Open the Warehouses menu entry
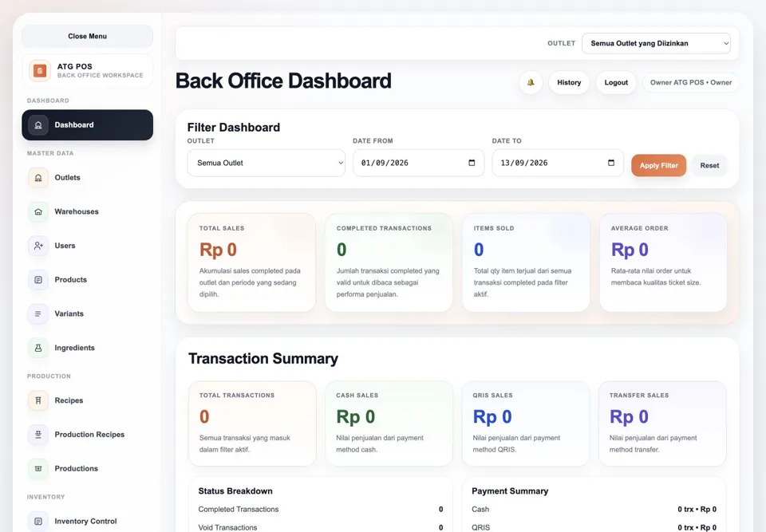Image resolution: width=766 pixels, height=532 pixels. click(x=77, y=211)
